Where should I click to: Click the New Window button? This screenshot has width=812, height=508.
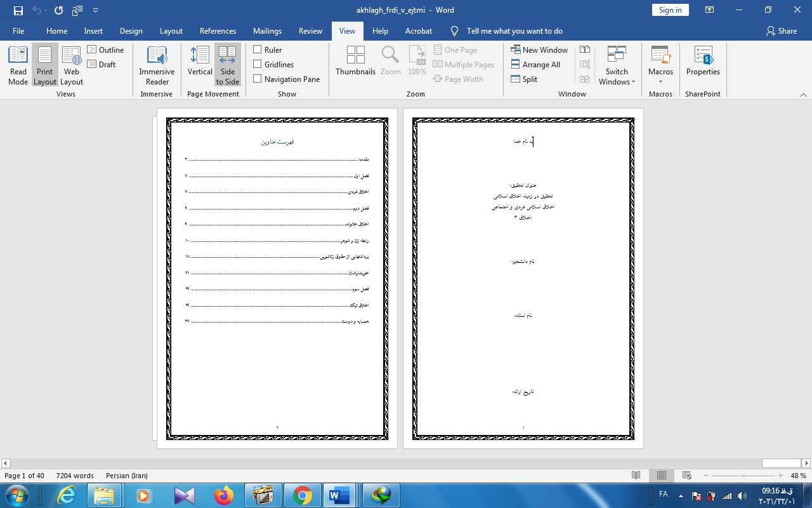(539, 50)
